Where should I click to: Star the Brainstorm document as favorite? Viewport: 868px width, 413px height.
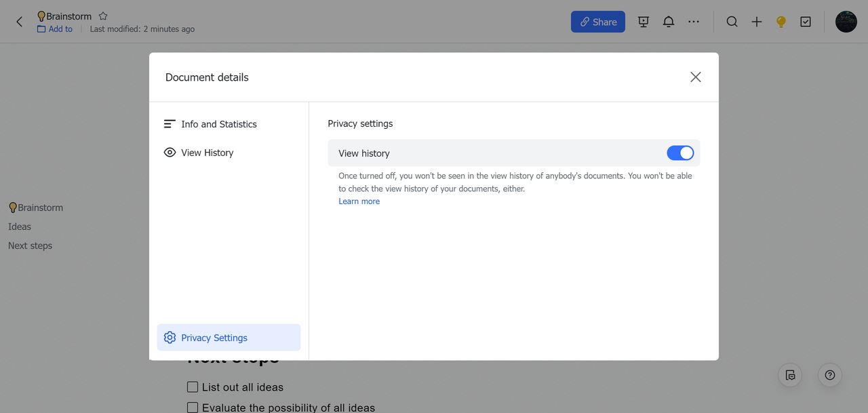pos(103,16)
